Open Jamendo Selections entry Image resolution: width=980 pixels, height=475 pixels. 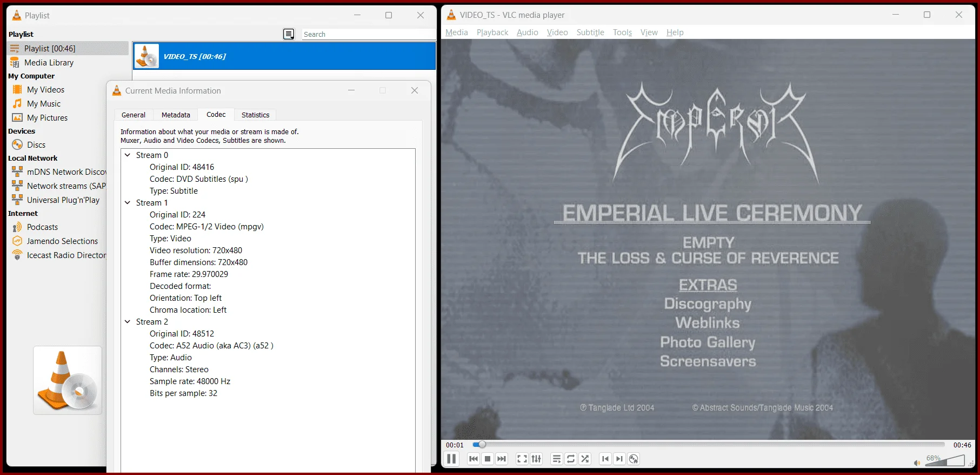point(62,241)
